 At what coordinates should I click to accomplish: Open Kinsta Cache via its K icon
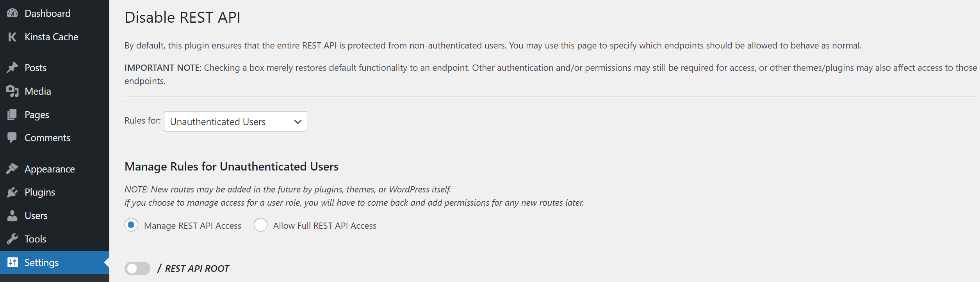coord(12,36)
